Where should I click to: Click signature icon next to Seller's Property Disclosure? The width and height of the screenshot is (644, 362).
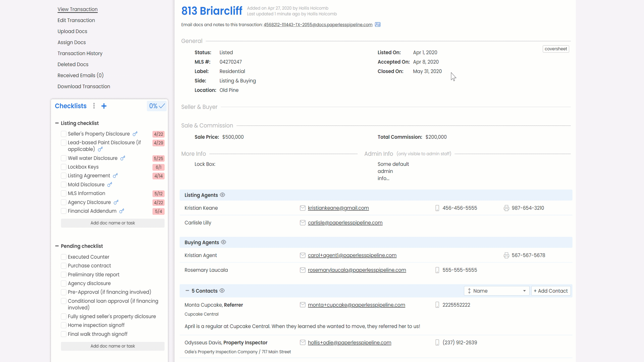point(135,134)
